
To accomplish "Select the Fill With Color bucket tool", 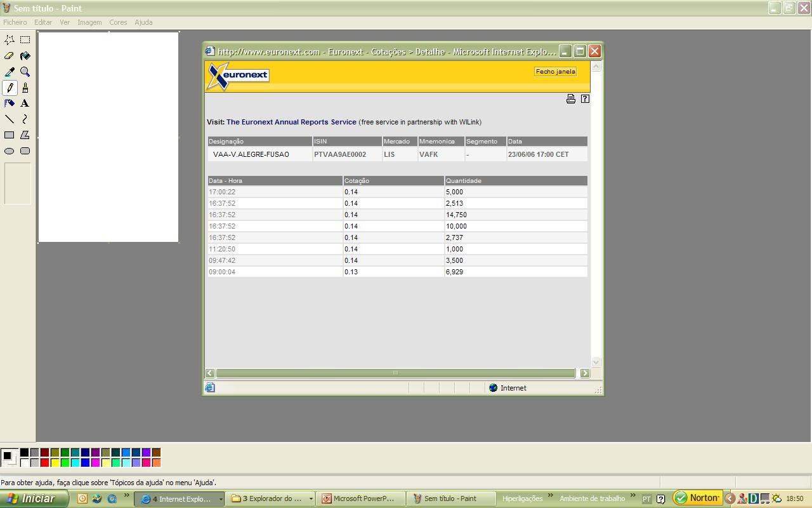I will [x=25, y=56].
